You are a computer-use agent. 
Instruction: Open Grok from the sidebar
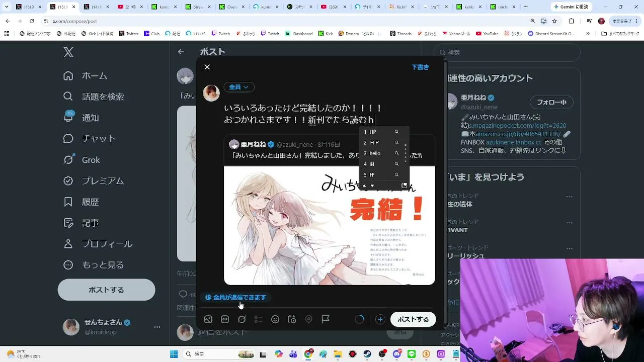(x=82, y=160)
